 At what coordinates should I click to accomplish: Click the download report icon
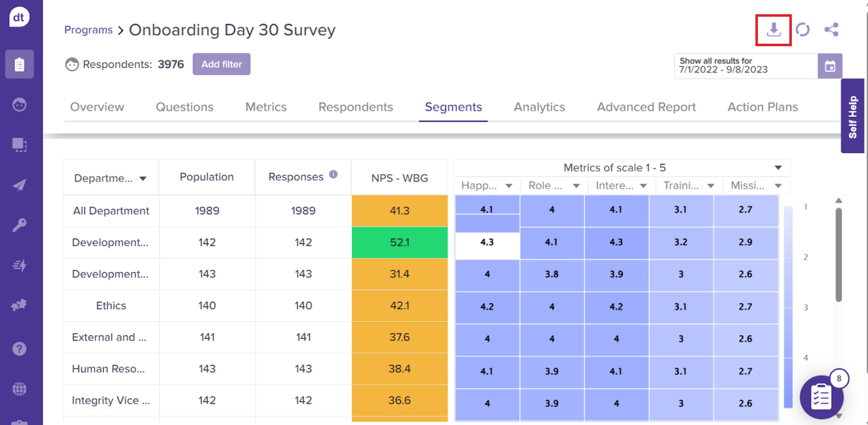click(x=773, y=30)
